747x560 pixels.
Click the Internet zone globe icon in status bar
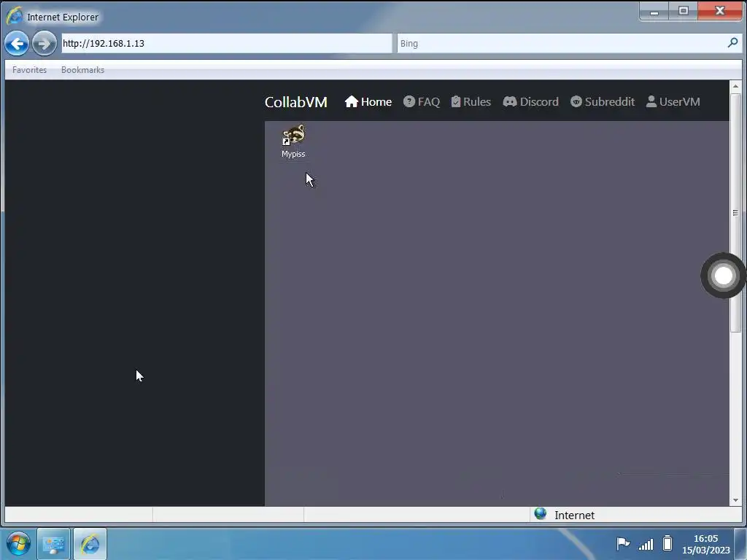541,514
